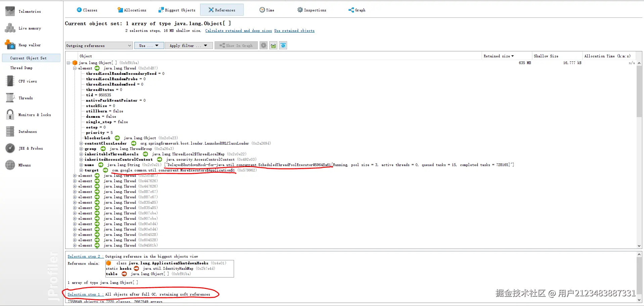
Task: Collapse the java.lang.Object[ ] root node
Action: pos(68,63)
